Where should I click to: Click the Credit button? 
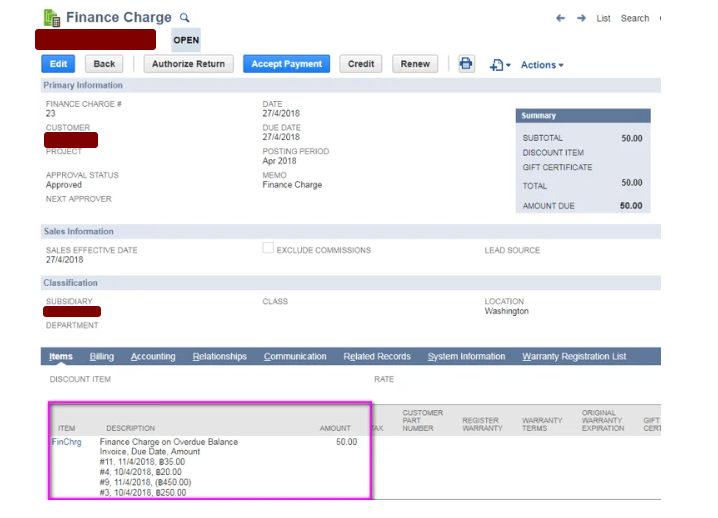point(361,64)
